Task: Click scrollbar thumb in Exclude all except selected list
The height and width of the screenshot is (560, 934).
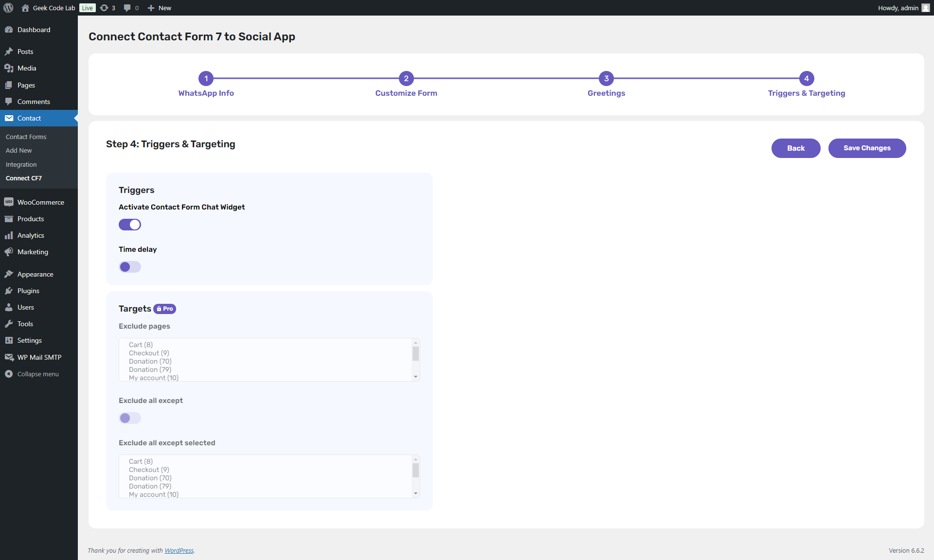Action: point(415,470)
